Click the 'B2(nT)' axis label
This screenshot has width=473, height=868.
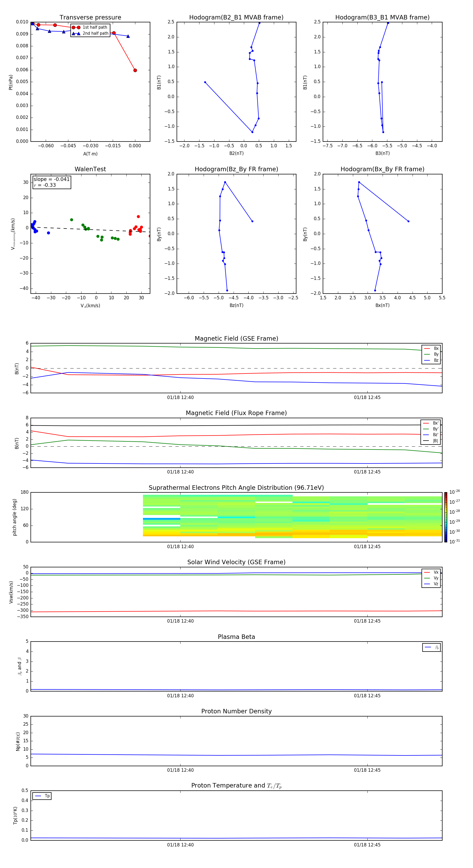click(236, 153)
